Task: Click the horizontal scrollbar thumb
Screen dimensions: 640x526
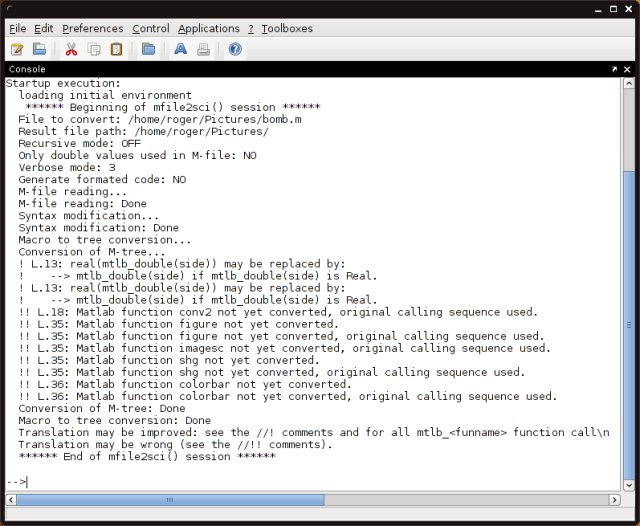Action: (170, 500)
